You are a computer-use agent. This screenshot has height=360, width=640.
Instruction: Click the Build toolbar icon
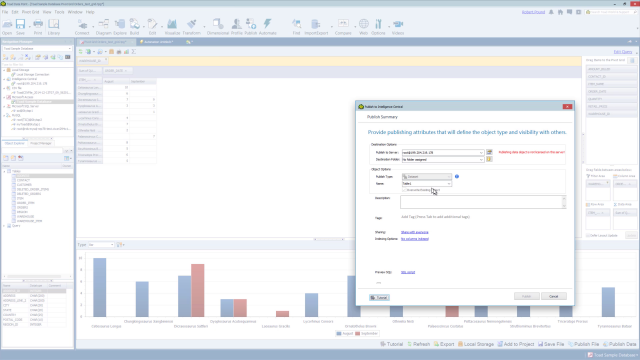tap(134, 27)
